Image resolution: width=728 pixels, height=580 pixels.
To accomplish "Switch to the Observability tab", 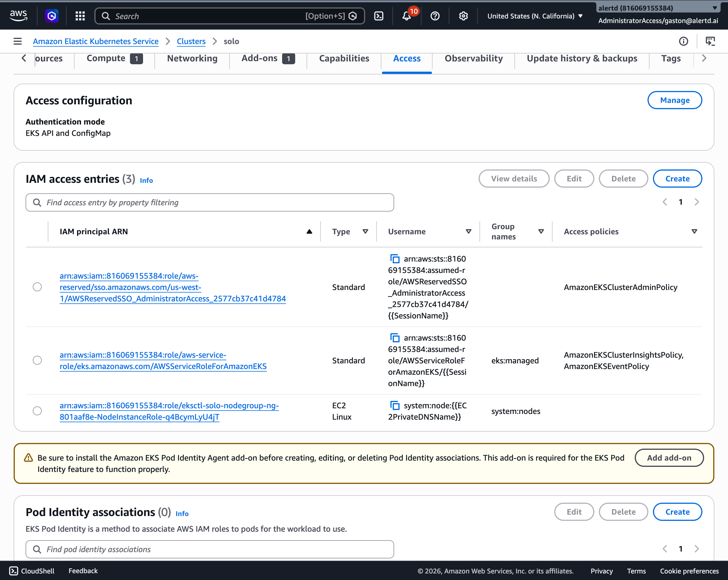I will point(473,58).
